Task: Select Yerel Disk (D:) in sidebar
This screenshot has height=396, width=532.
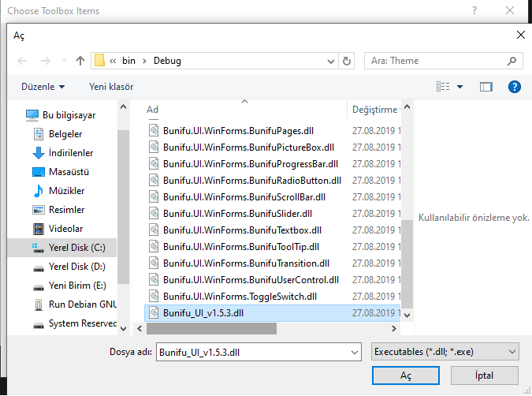Action: tap(76, 267)
